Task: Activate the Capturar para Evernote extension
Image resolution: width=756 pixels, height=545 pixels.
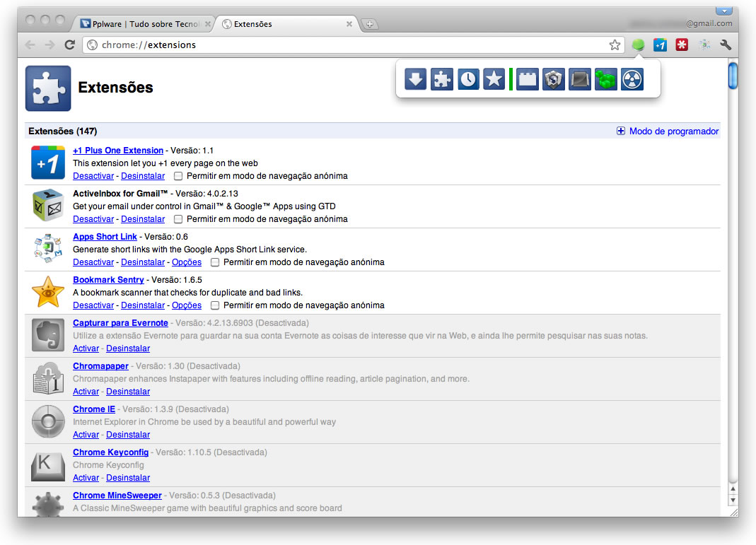Action: 86,348
